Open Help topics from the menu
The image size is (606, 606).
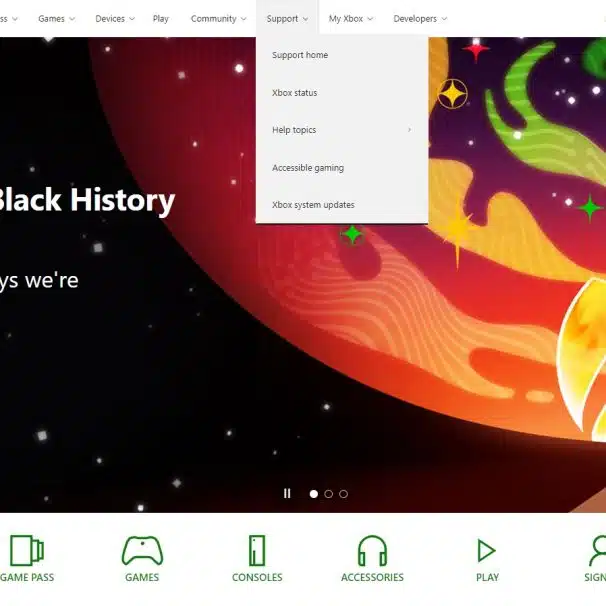[x=342, y=130]
